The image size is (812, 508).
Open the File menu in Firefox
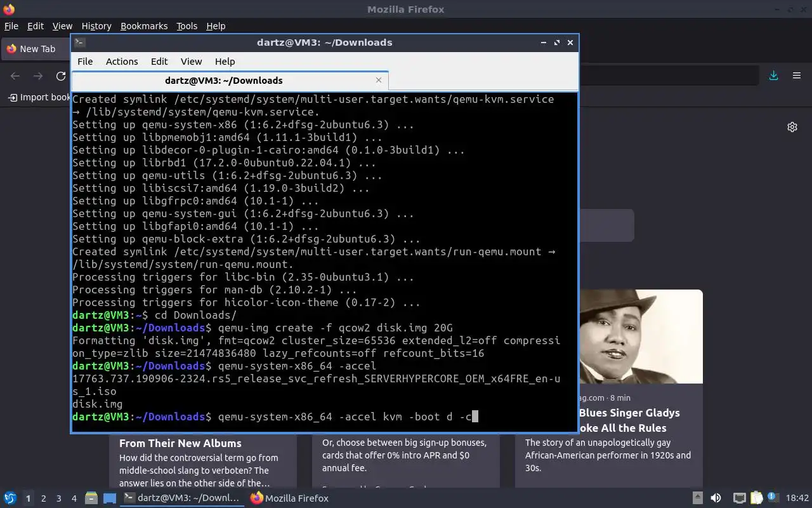point(11,26)
